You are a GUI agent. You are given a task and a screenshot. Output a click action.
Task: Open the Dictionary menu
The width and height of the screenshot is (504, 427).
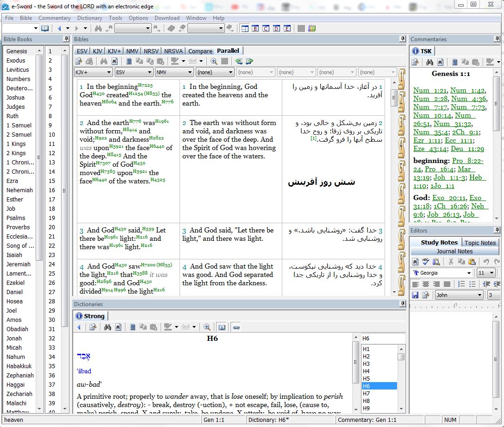90,18
